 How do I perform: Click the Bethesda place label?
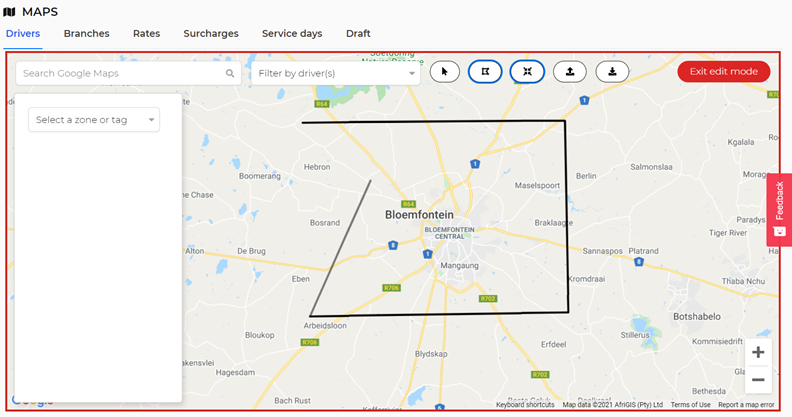tap(709, 391)
